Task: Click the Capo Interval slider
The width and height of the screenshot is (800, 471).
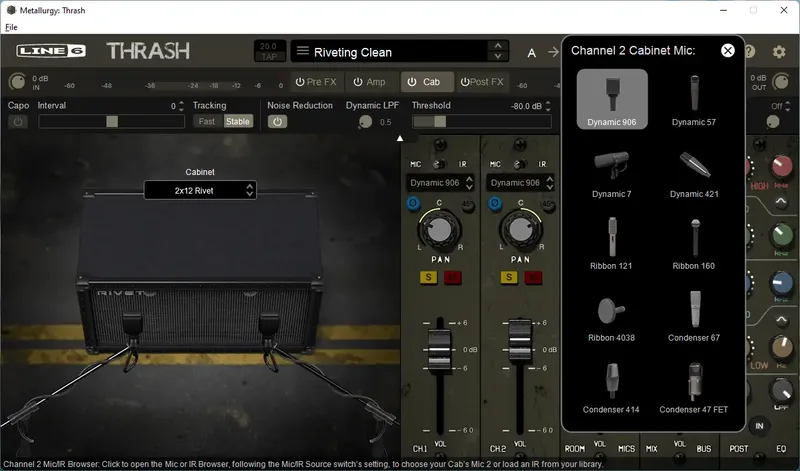Action: point(112,121)
